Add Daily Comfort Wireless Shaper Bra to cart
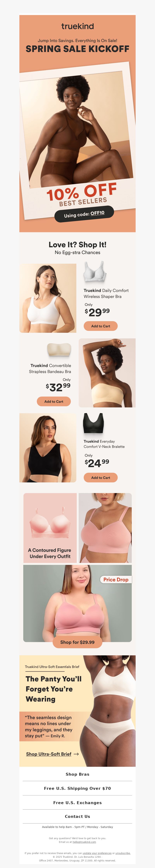 [x=100, y=326]
